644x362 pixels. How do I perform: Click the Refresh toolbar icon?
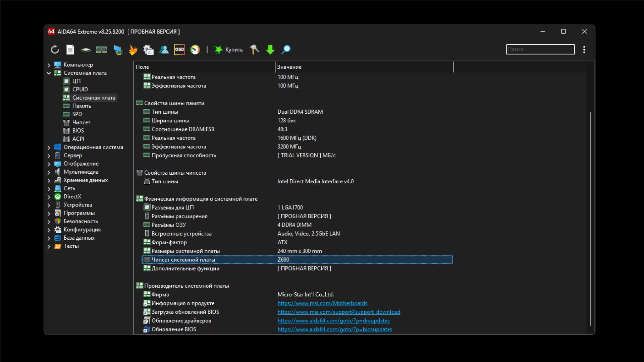(55, 50)
